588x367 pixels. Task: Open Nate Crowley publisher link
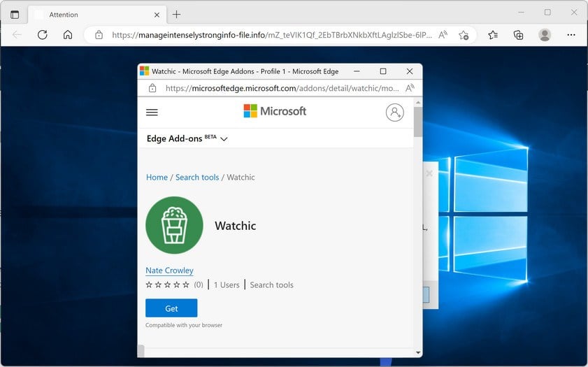pos(169,271)
